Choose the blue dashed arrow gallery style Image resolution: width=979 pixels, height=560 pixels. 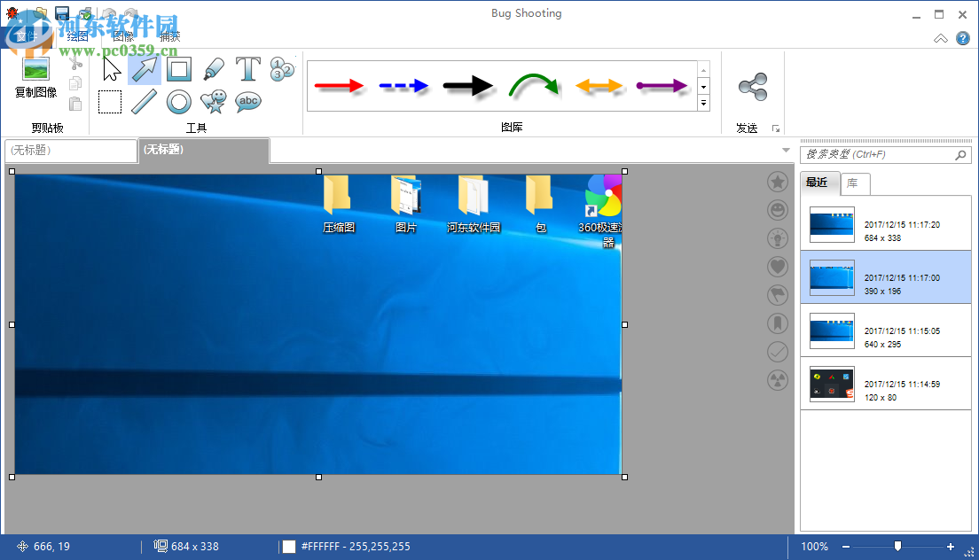(x=403, y=86)
